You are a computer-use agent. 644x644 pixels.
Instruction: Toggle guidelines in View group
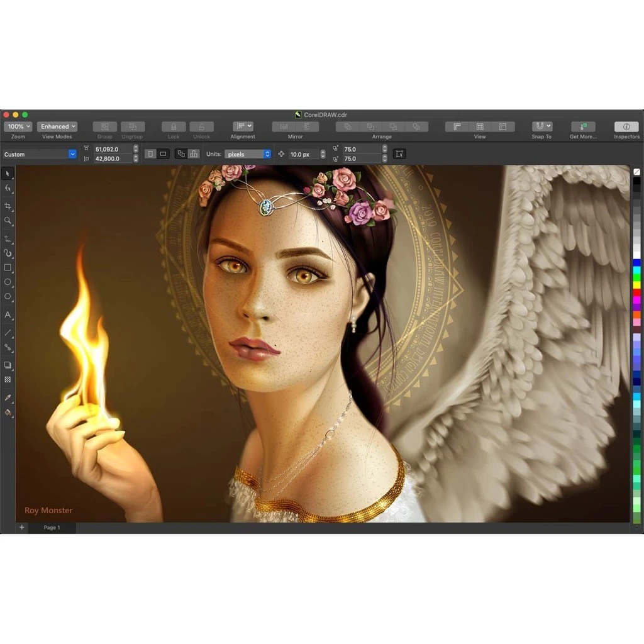(502, 126)
